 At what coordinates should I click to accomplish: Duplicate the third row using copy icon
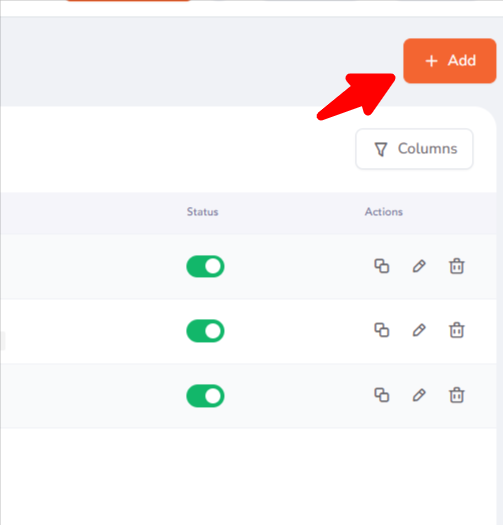381,395
